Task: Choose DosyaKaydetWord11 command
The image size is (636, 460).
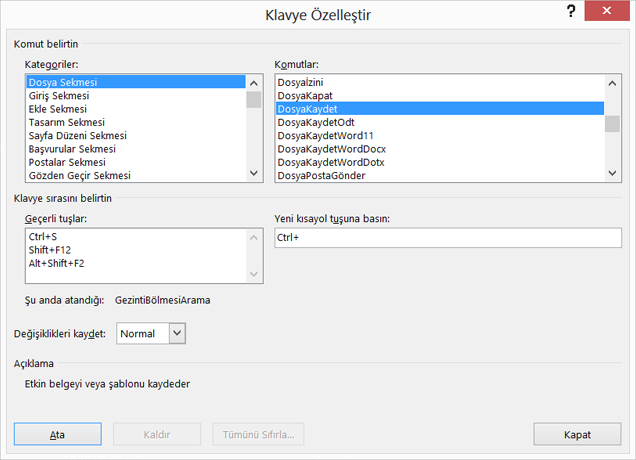Action: coord(440,136)
